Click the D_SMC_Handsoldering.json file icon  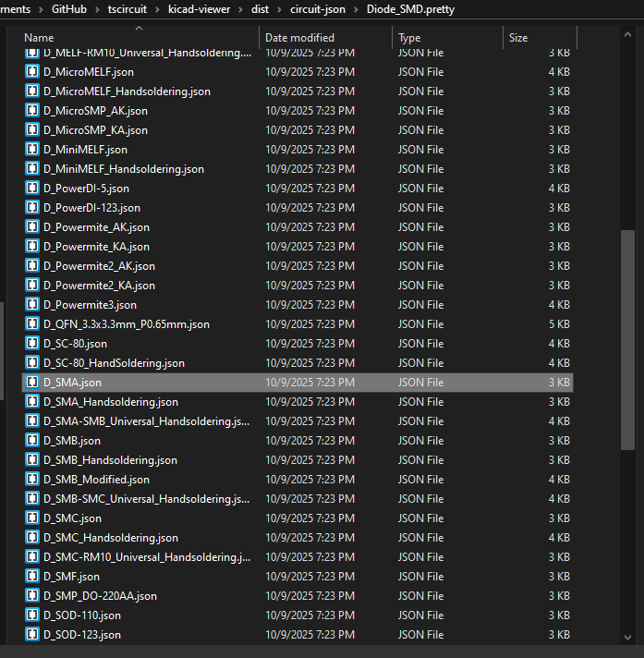click(32, 538)
